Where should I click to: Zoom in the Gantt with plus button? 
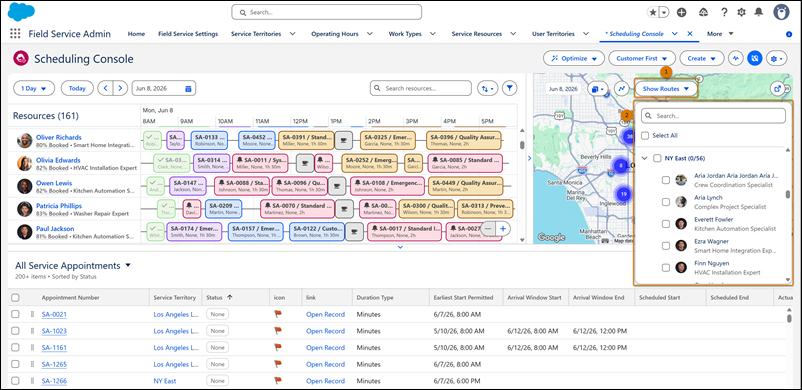[503, 229]
